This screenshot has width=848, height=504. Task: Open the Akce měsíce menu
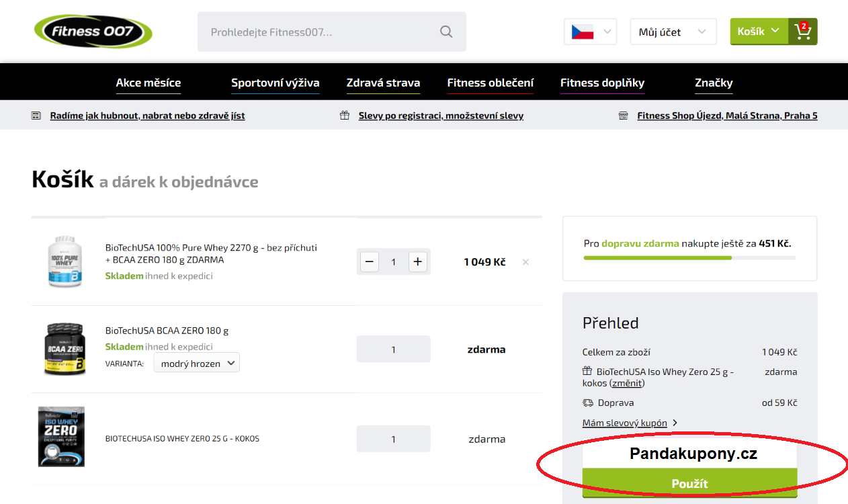pos(149,83)
